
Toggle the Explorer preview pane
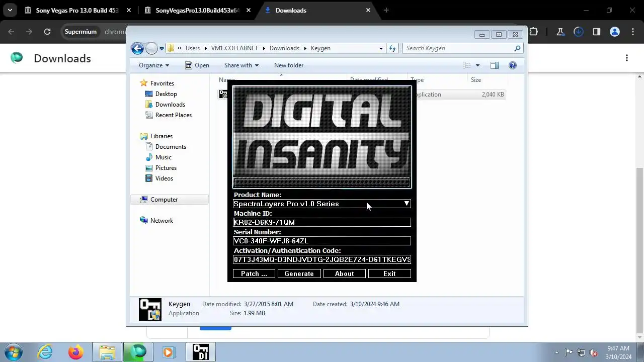point(495,65)
